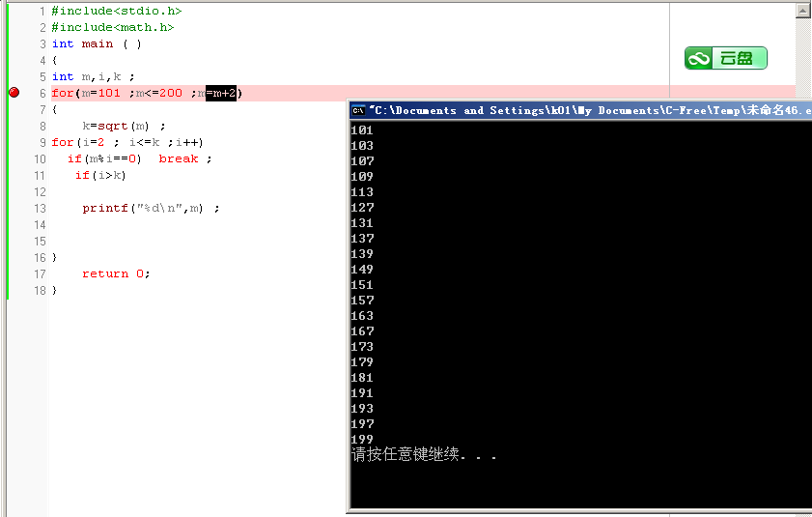Click output value 101 in the console
812x517 pixels.
tap(362, 130)
